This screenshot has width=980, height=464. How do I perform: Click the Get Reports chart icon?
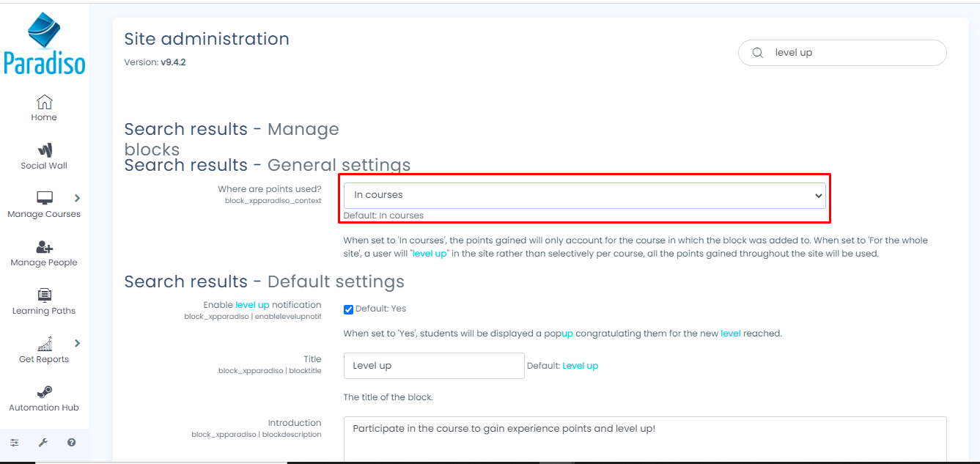coord(45,344)
